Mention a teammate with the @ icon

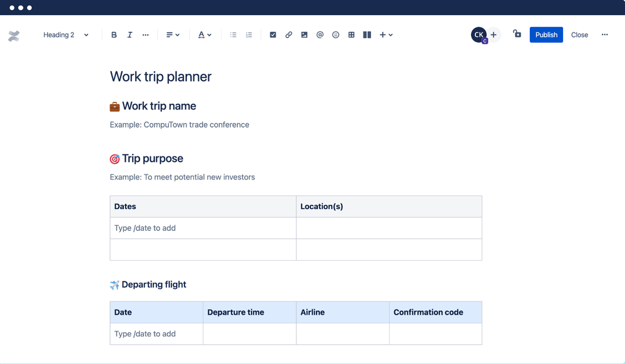click(x=320, y=34)
